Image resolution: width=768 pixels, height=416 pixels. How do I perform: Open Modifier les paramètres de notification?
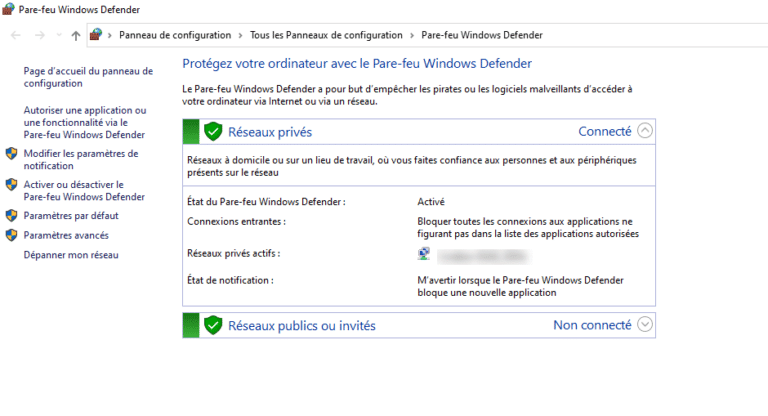click(x=81, y=160)
